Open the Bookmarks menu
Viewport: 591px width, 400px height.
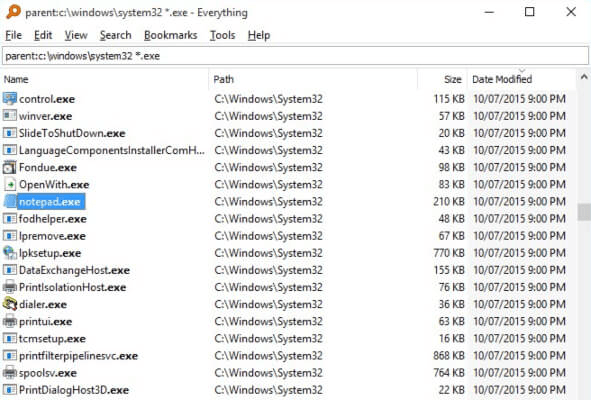pos(170,35)
